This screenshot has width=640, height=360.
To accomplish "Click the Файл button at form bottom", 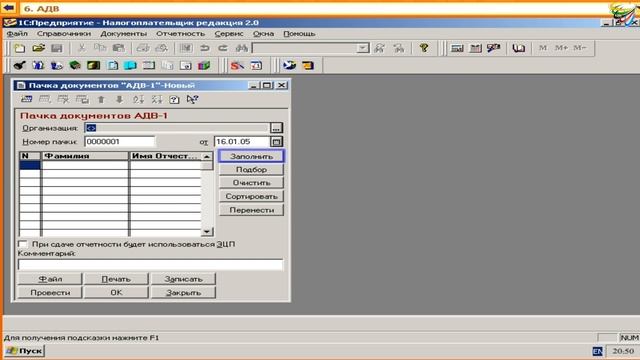I will click(x=50, y=279).
